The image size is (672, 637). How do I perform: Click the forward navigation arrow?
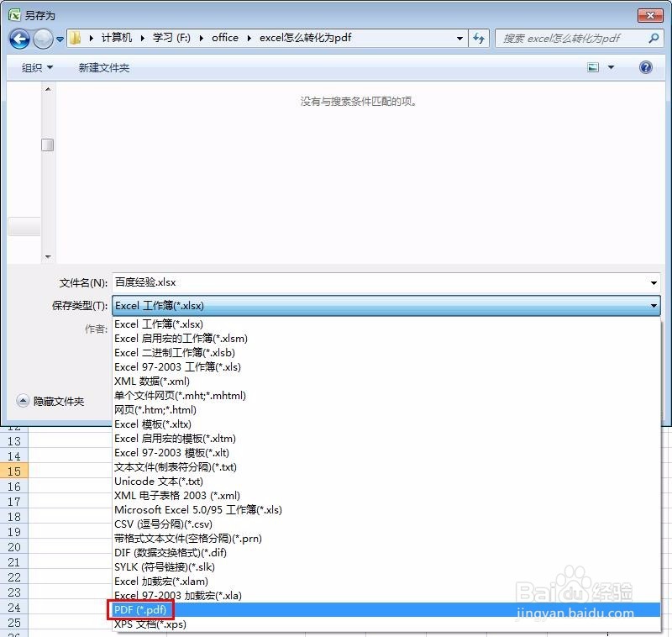(x=42, y=38)
